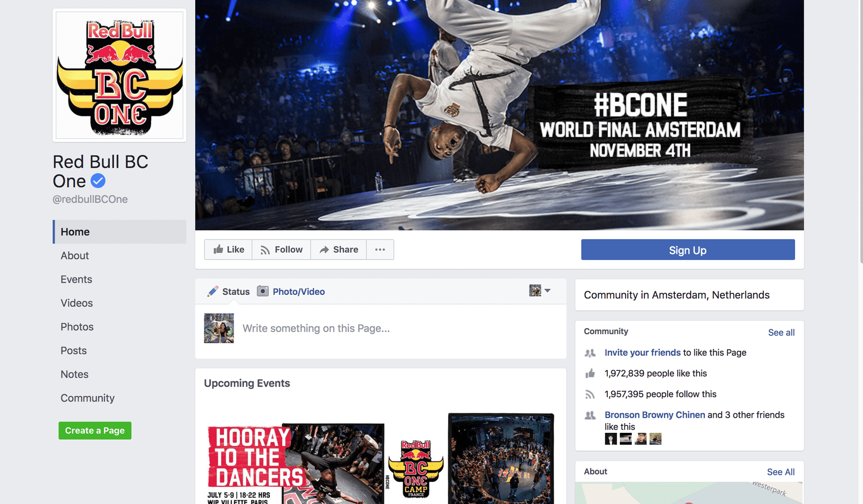This screenshot has width=863, height=504.
Task: Click the camera icon beside Photo/Video
Action: pyautogui.click(x=263, y=291)
